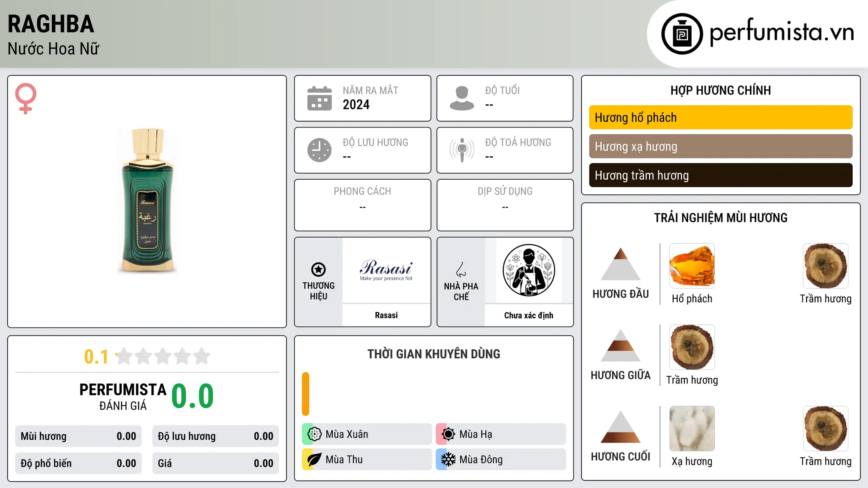Click the Độ tuổi label
This screenshot has height=488, width=868.
[502, 90]
